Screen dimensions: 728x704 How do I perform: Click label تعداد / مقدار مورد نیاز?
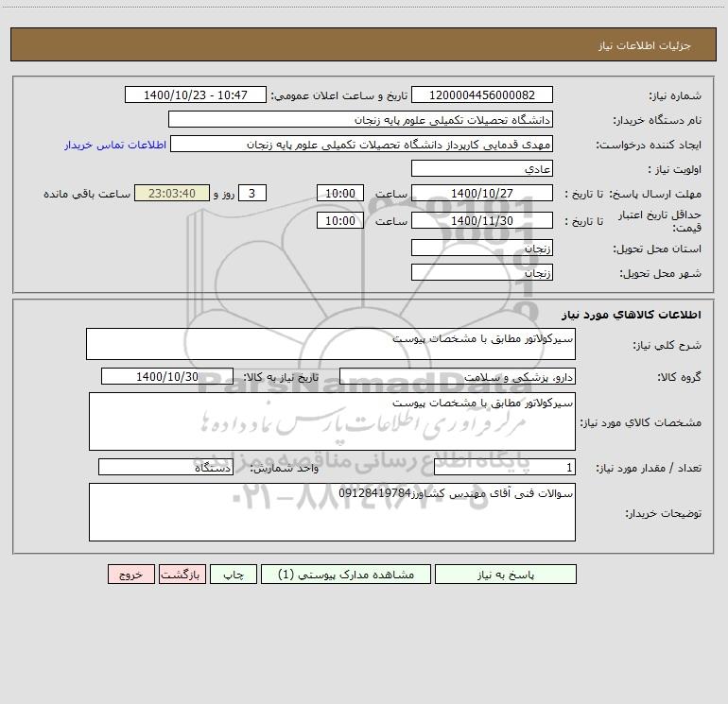[x=649, y=468]
